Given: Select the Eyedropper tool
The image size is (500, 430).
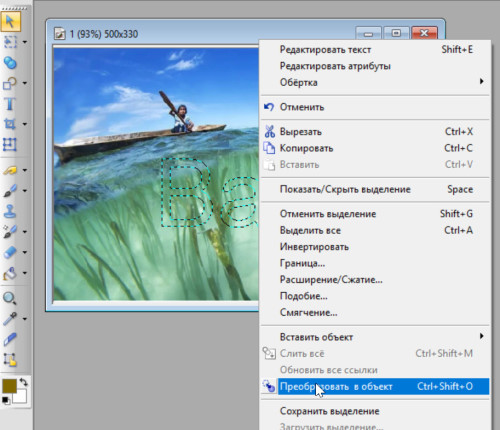Looking at the screenshot, I should point(10,319).
